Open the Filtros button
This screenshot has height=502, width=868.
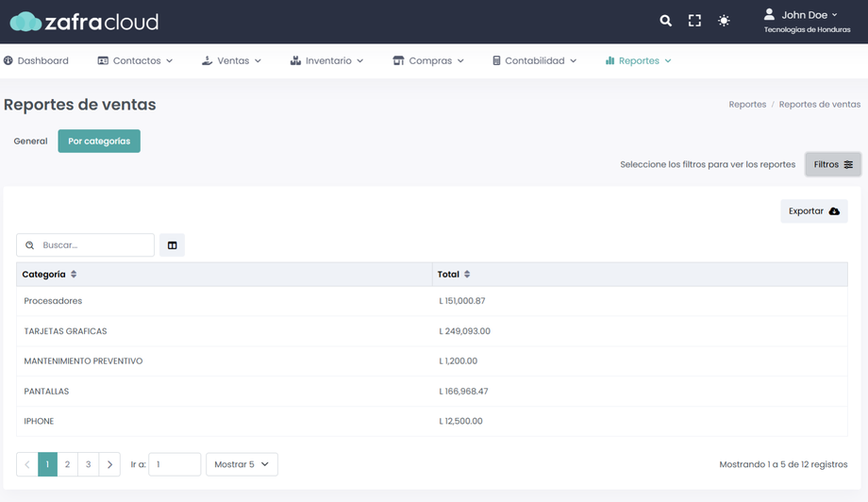833,164
